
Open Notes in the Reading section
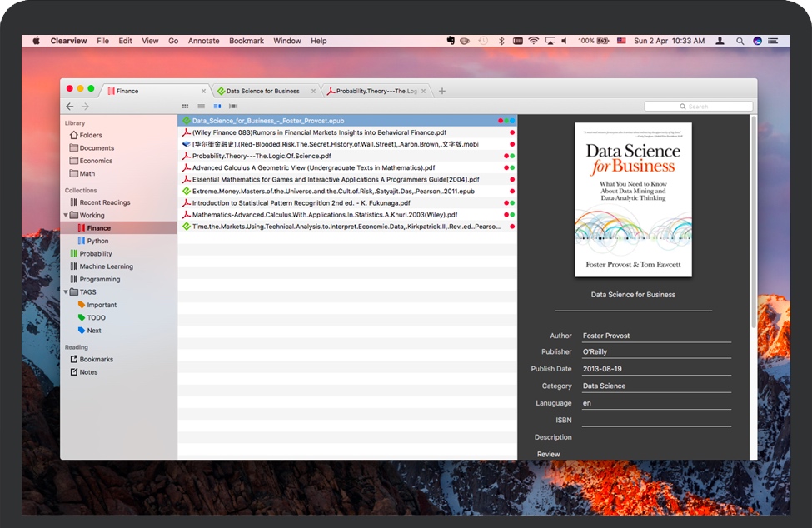[x=88, y=372]
